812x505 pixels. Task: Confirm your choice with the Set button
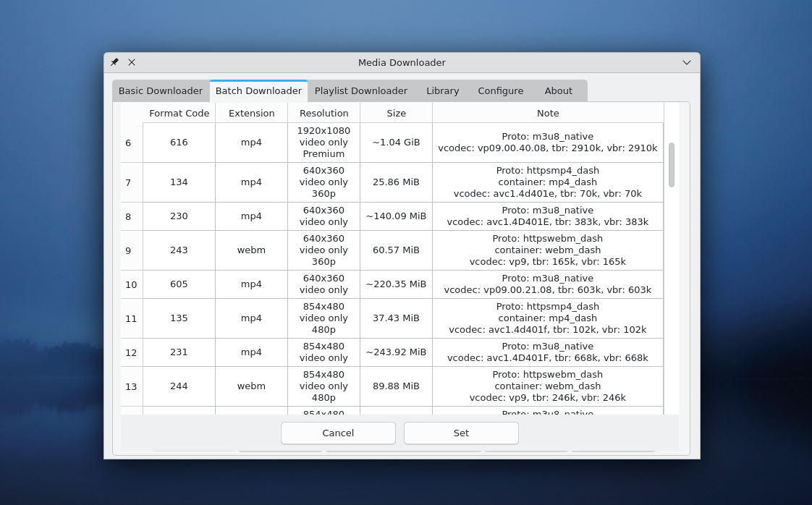pos(461,433)
